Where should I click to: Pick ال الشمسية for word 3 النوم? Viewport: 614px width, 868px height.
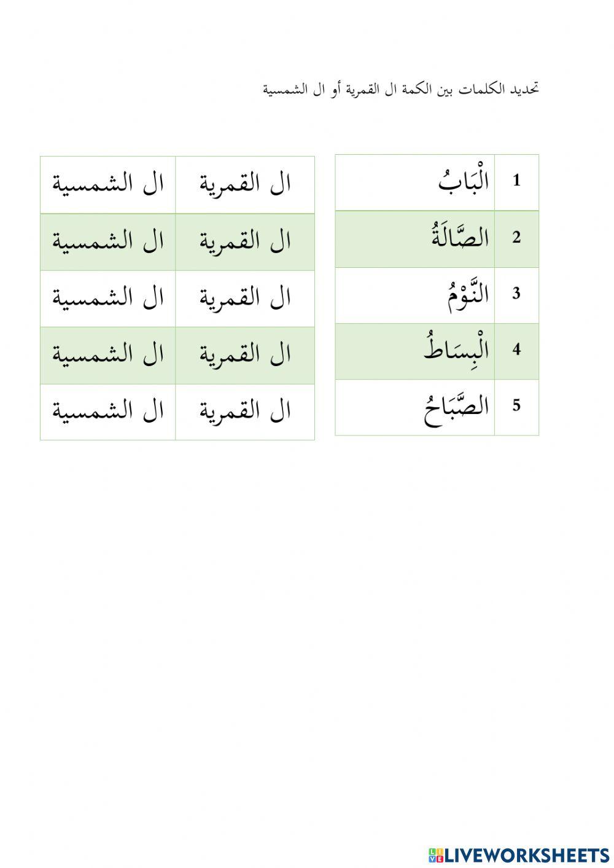[x=108, y=298]
